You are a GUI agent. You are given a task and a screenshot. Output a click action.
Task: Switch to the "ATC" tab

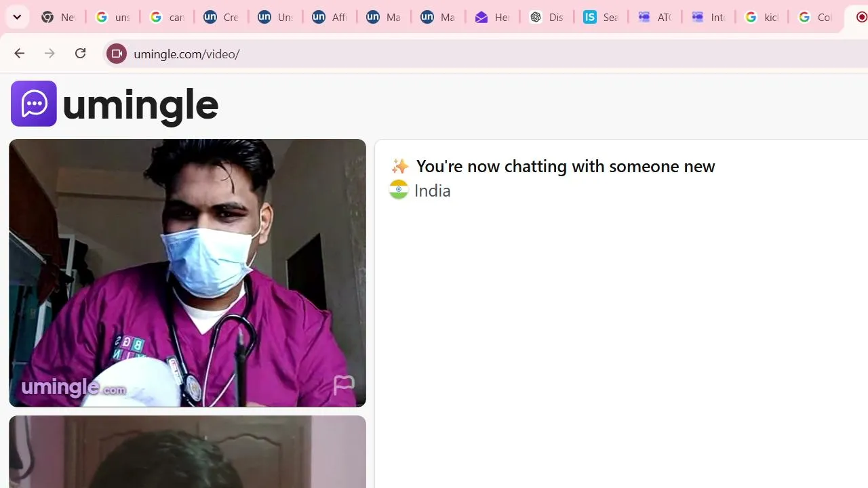(655, 17)
